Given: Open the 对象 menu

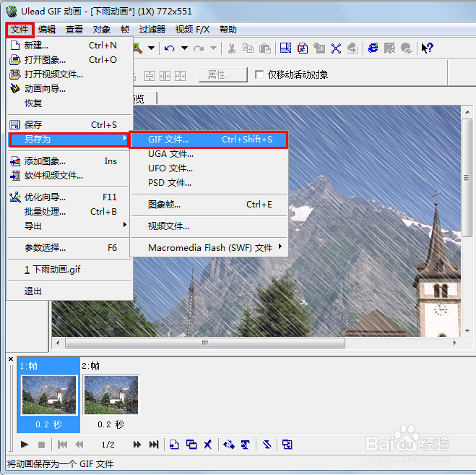Looking at the screenshot, I should click(101, 30).
